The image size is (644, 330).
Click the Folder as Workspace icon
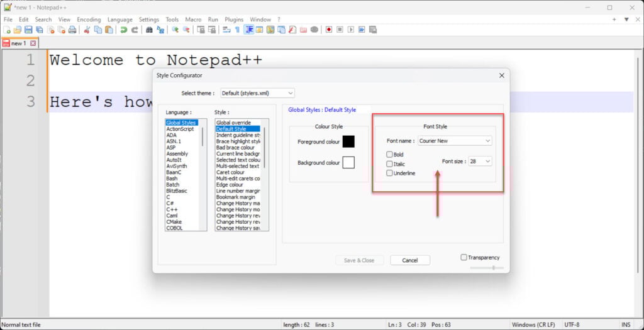[x=303, y=30]
